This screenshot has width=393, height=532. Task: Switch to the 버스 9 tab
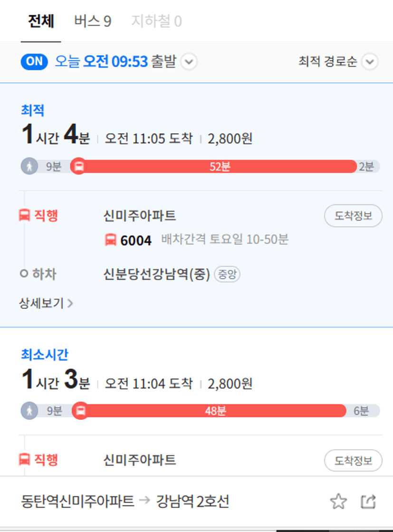tap(93, 21)
